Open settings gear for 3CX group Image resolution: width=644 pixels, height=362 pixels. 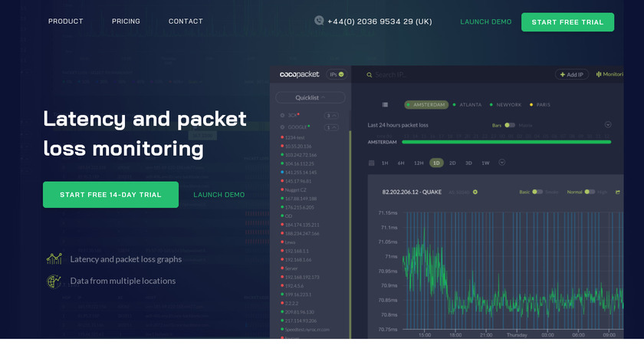coord(282,116)
